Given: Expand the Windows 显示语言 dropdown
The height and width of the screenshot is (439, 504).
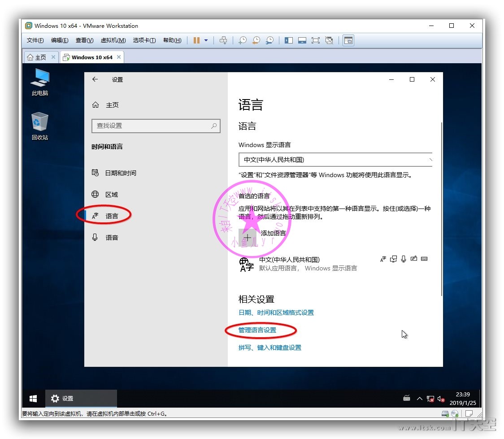Looking at the screenshot, I should point(335,160).
